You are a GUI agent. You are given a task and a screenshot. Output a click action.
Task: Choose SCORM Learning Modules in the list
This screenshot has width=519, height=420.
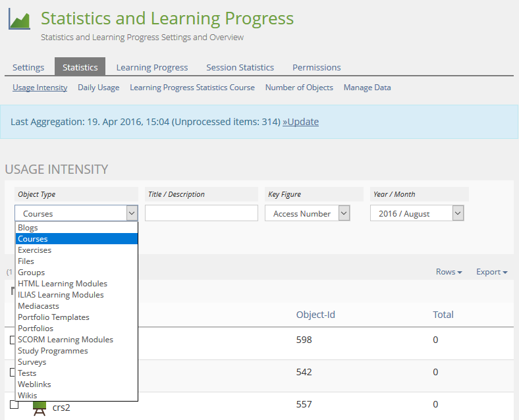pyautogui.click(x=66, y=340)
